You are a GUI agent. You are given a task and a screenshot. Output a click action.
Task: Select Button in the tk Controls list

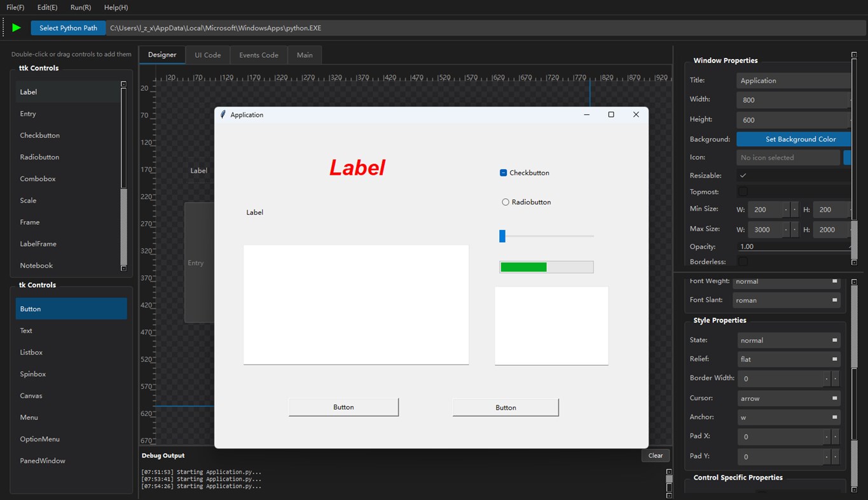coord(71,309)
